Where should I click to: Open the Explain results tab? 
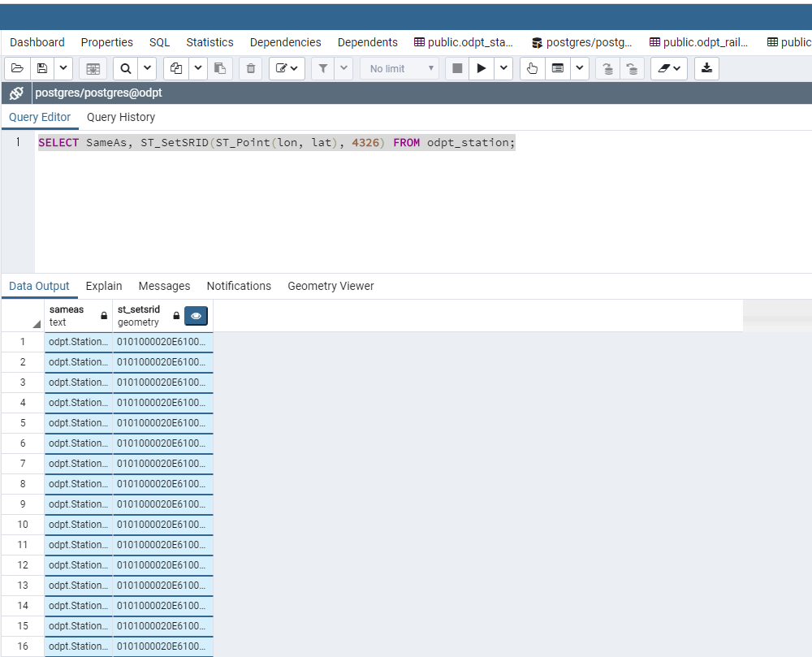pos(104,286)
